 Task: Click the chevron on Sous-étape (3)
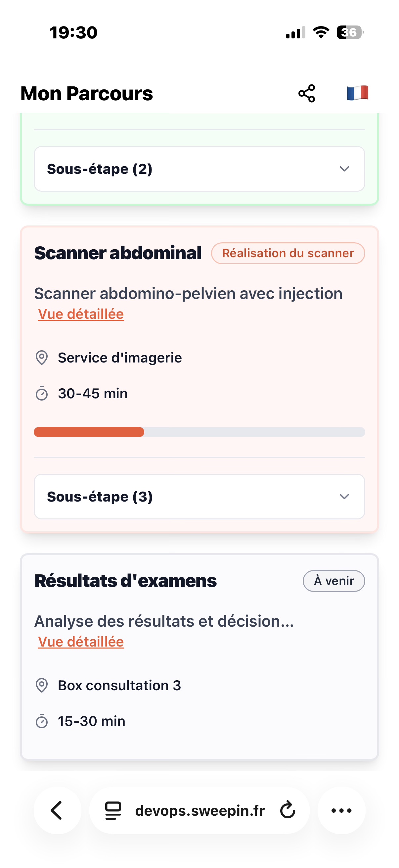coord(344,497)
